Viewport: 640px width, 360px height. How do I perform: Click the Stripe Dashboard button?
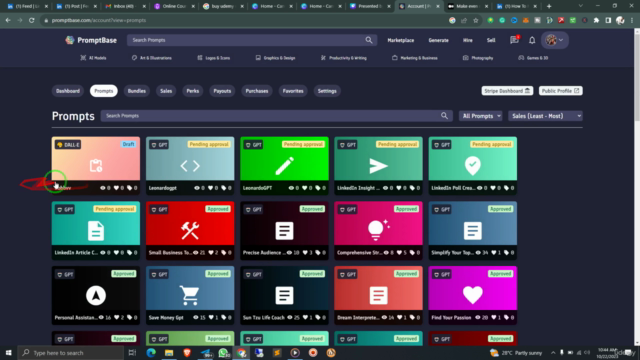click(x=507, y=91)
